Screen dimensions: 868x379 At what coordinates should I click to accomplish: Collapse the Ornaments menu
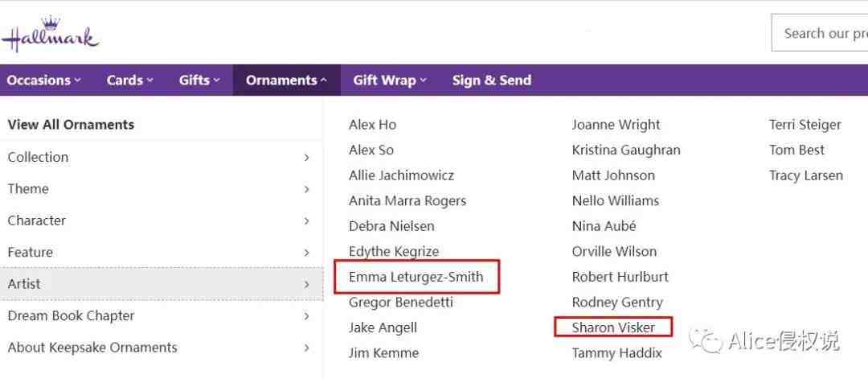pos(287,80)
